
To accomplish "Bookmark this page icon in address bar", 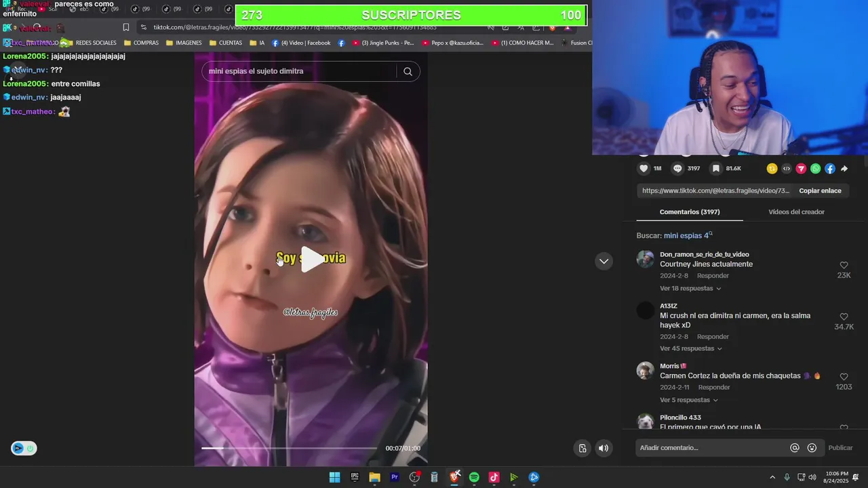I will [x=125, y=27].
